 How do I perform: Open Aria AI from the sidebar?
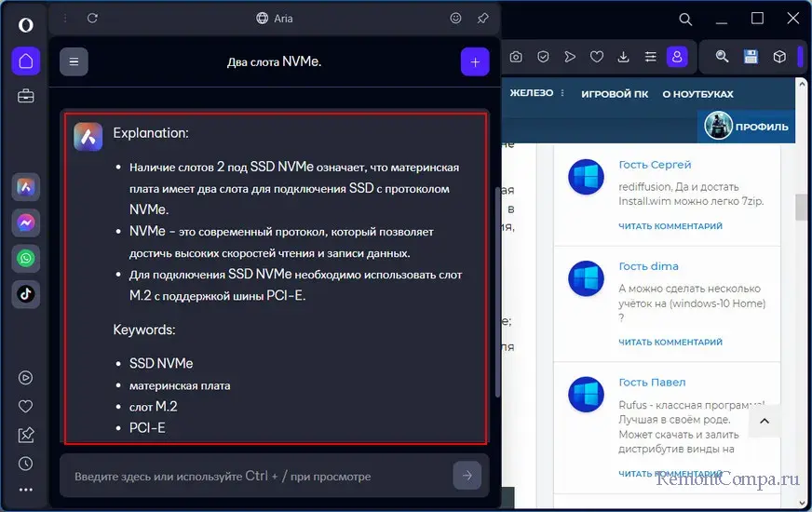click(25, 187)
